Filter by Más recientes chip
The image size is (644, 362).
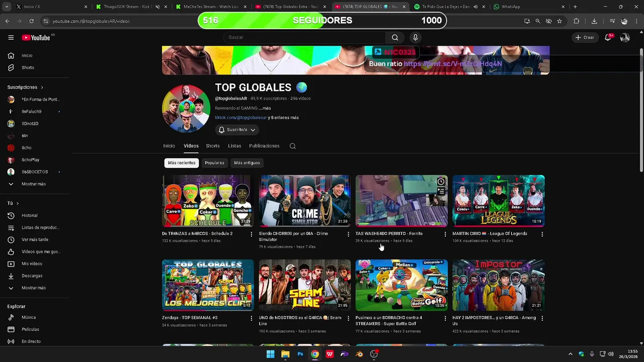(182, 163)
